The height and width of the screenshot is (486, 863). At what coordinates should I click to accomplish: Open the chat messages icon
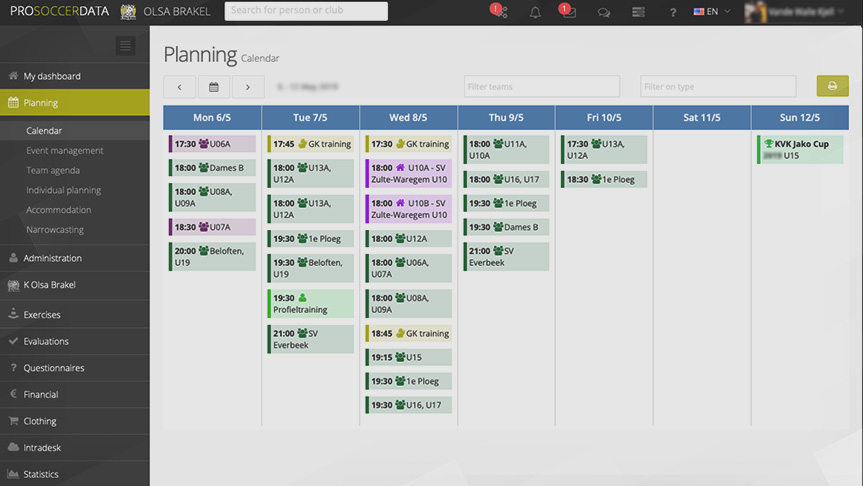[x=603, y=12]
